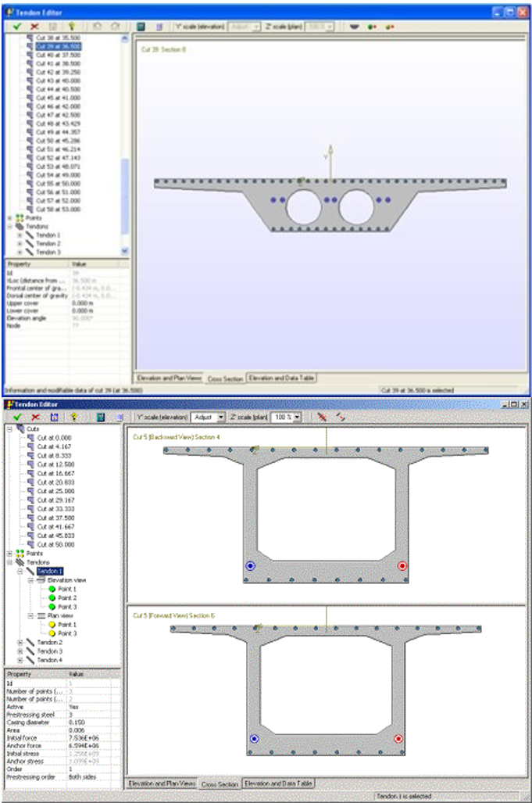Click the calculator icon in the lower window toolbar
The width and height of the screenshot is (532, 803).
[100, 418]
